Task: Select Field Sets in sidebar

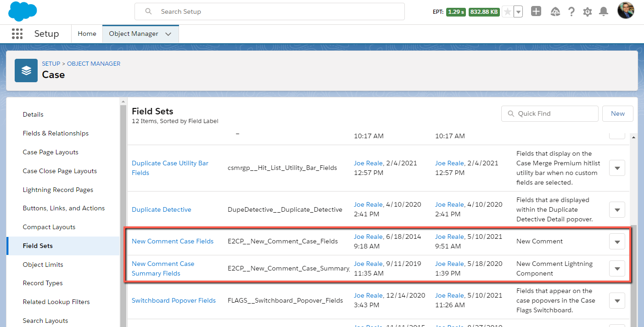Action: click(63, 246)
